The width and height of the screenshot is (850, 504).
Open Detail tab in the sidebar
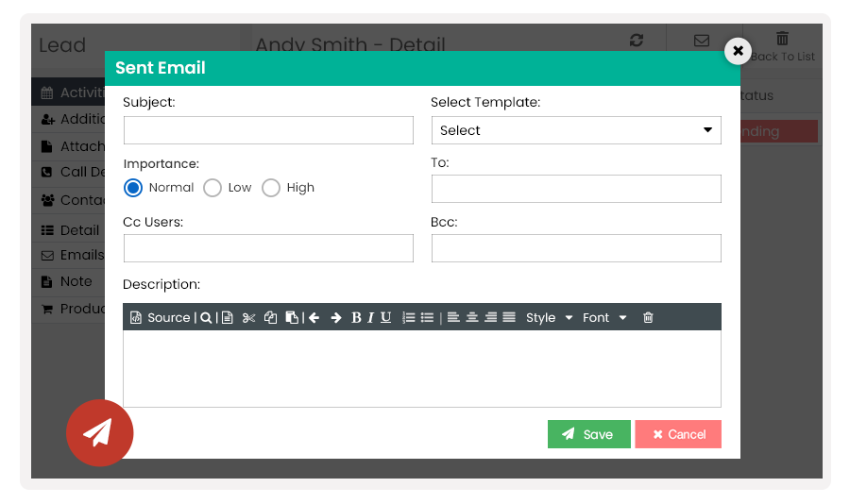pyautogui.click(x=68, y=230)
